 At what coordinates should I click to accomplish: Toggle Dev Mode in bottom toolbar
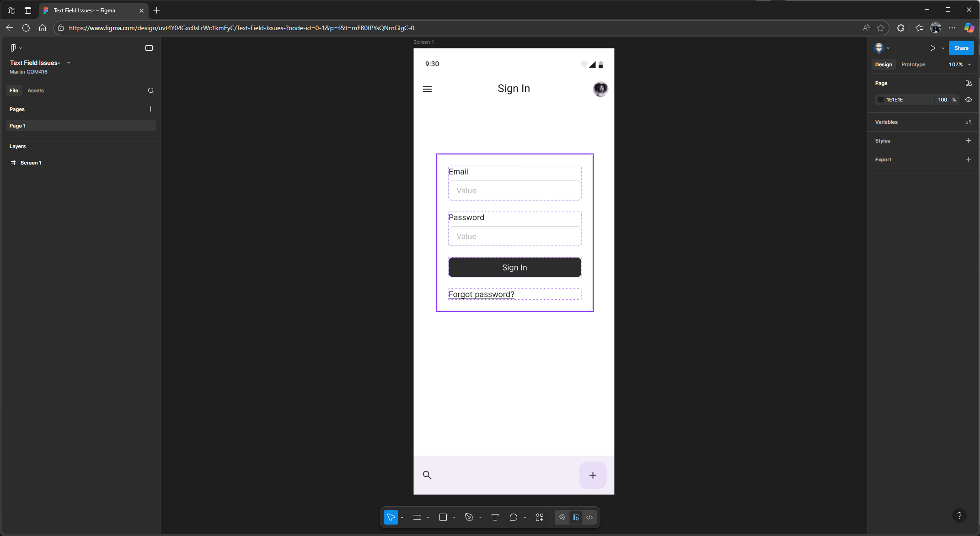tap(589, 517)
